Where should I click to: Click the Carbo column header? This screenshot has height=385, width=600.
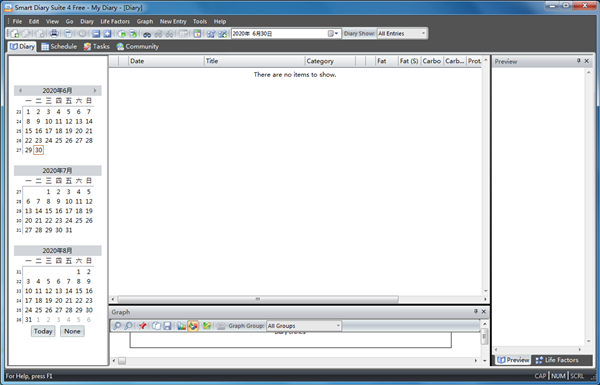point(432,61)
